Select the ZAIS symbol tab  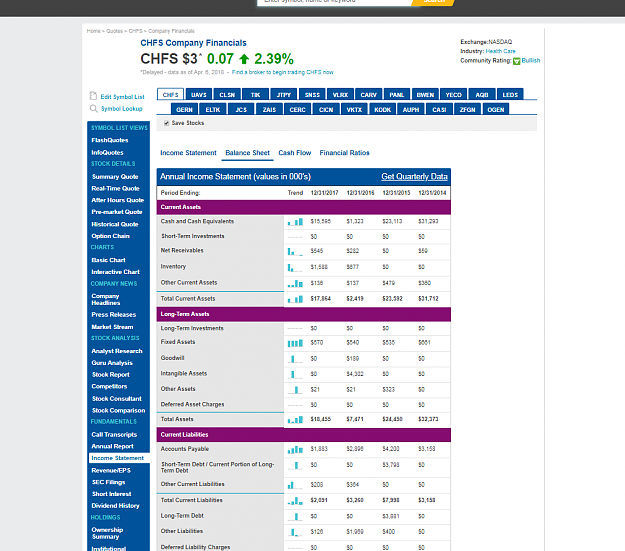269,109
